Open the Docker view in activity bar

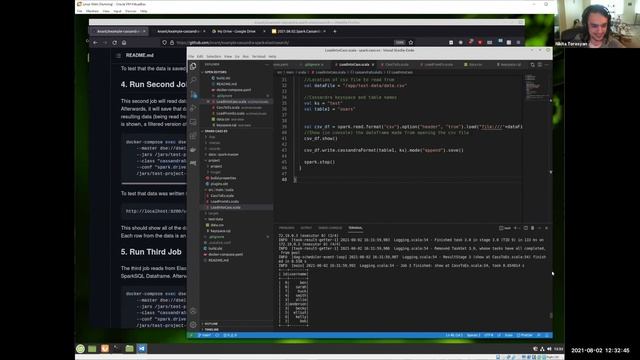pyautogui.click(x=193, y=150)
